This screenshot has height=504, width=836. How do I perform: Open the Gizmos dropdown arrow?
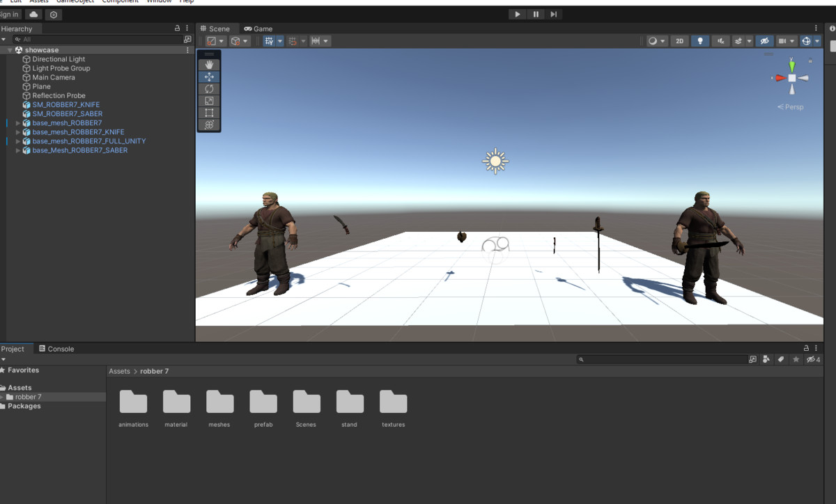(817, 41)
